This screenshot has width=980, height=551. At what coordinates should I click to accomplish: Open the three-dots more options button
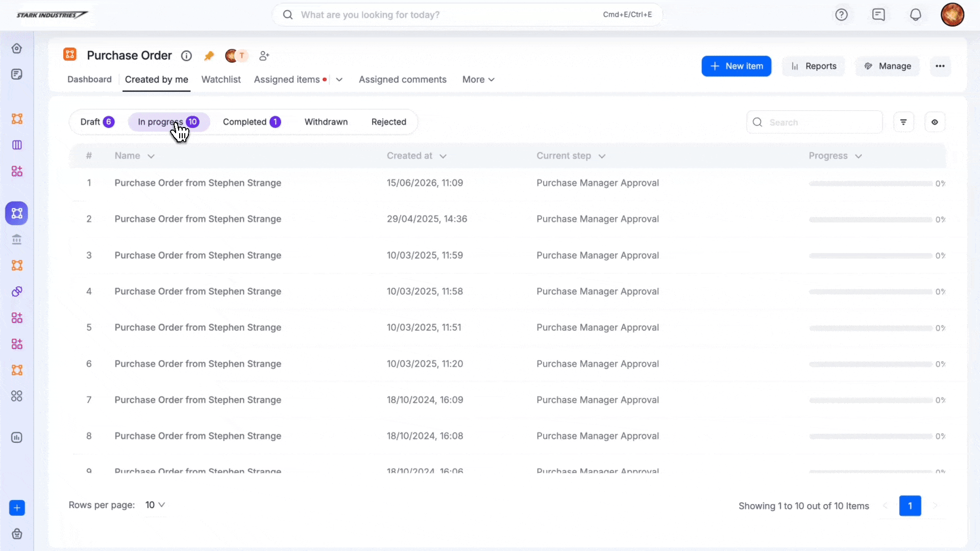click(940, 66)
